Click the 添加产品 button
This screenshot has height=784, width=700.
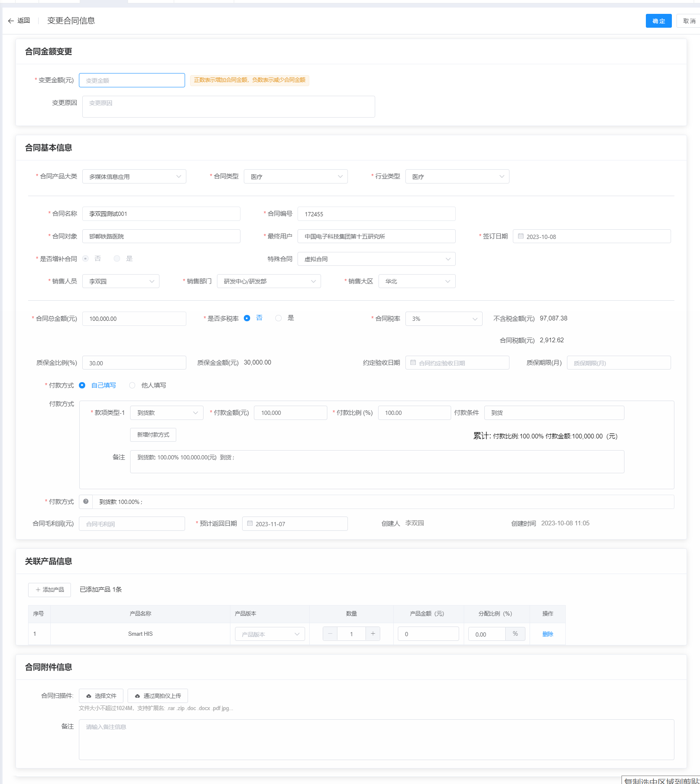50,590
